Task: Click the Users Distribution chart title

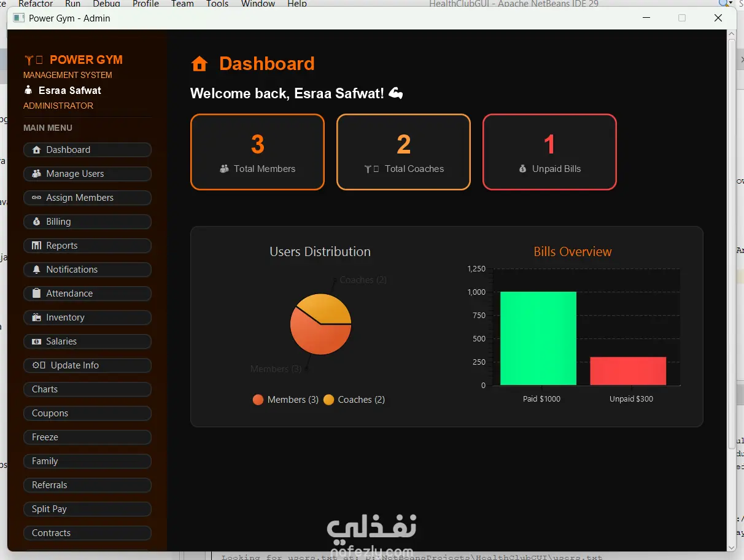Action: coord(320,252)
